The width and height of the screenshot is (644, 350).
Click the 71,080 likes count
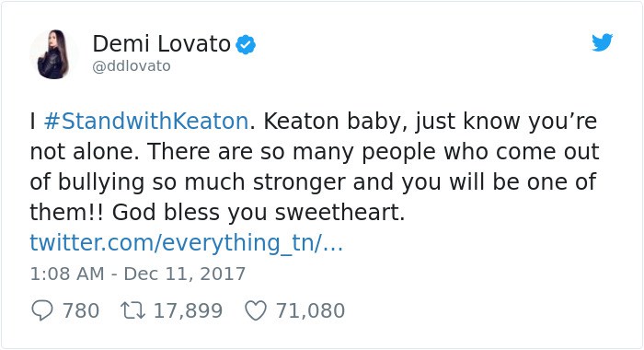[x=310, y=310]
